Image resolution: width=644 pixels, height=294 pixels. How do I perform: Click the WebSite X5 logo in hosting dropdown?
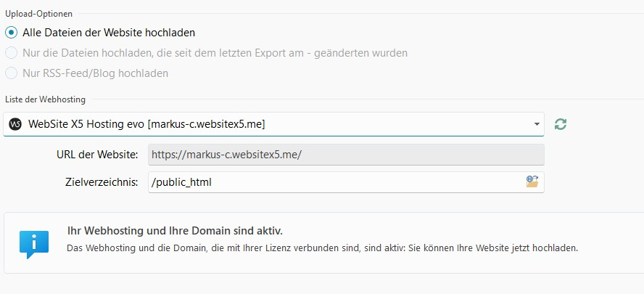pos(14,124)
